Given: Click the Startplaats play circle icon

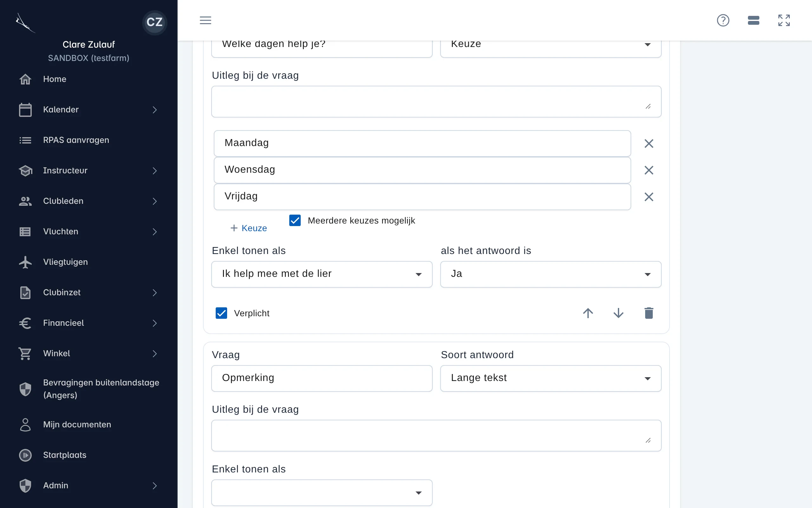Looking at the screenshot, I should (x=25, y=455).
